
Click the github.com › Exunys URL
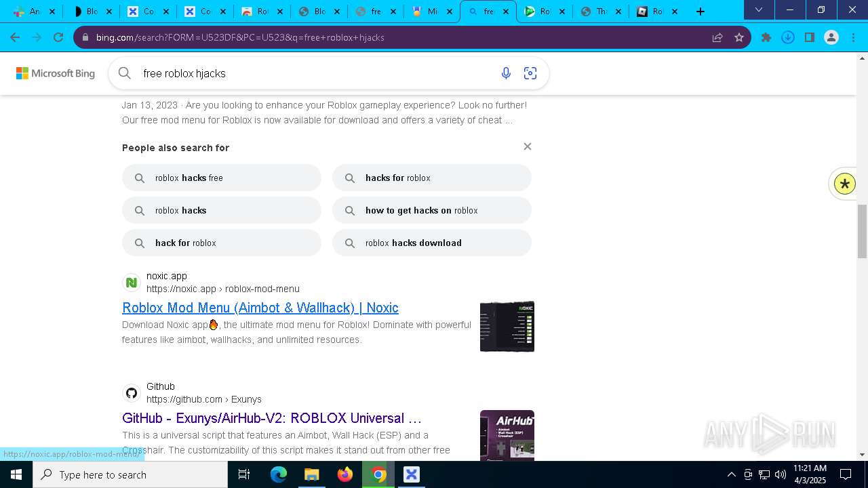click(204, 399)
